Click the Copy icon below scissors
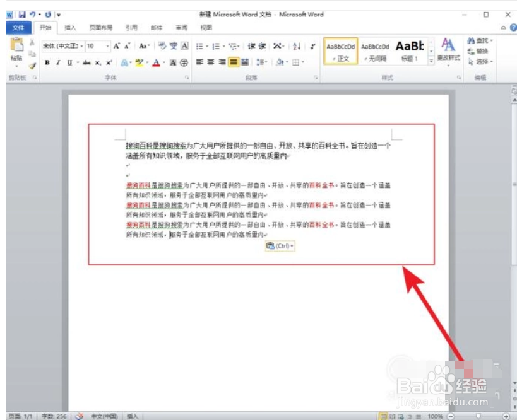Viewport: 517px width, 420px height. click(32, 54)
